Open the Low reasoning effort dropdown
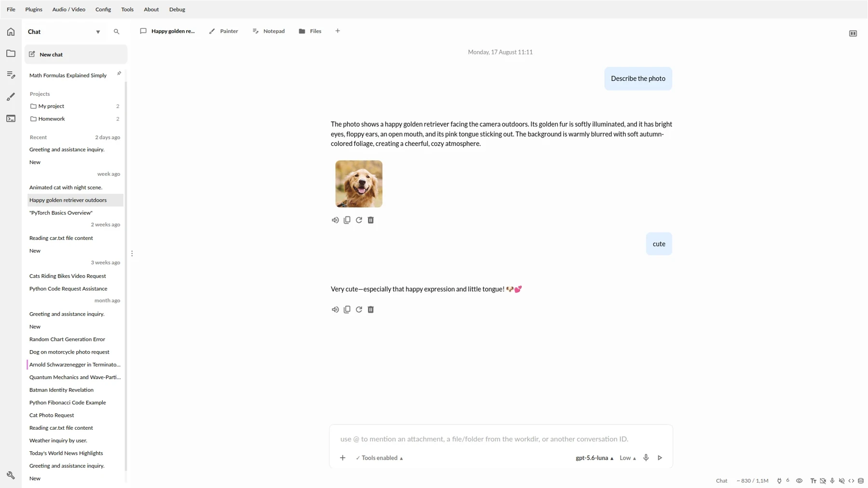Screen dimensions: 868x488 (628, 458)
